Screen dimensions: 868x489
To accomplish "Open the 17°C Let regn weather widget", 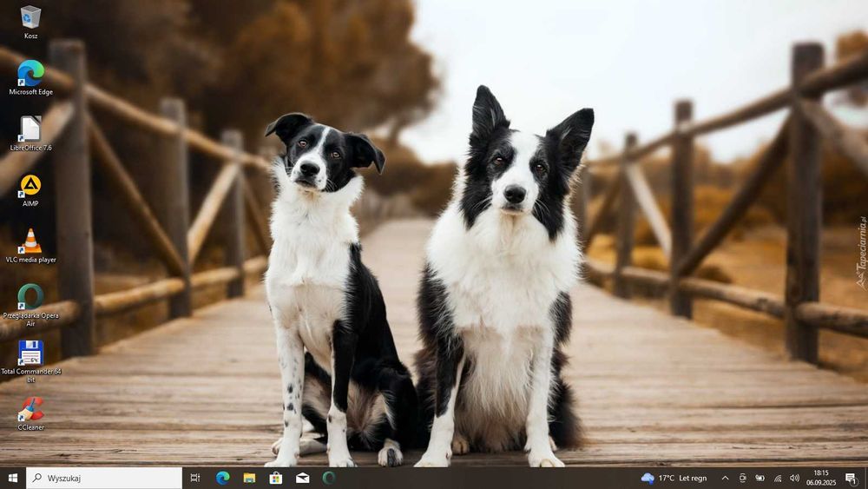I will [x=674, y=478].
